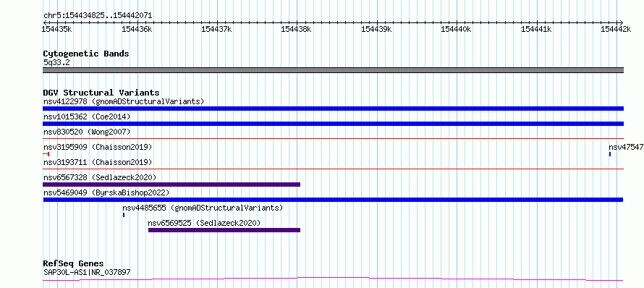
Task: Open the nsv4485655 (gnomADStructuralVariants) label
Action: (203, 208)
